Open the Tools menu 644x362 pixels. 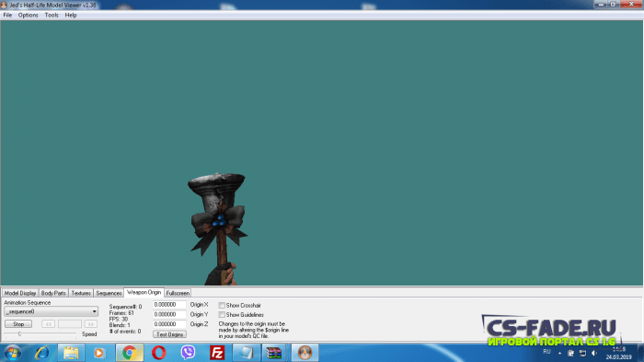(x=52, y=16)
